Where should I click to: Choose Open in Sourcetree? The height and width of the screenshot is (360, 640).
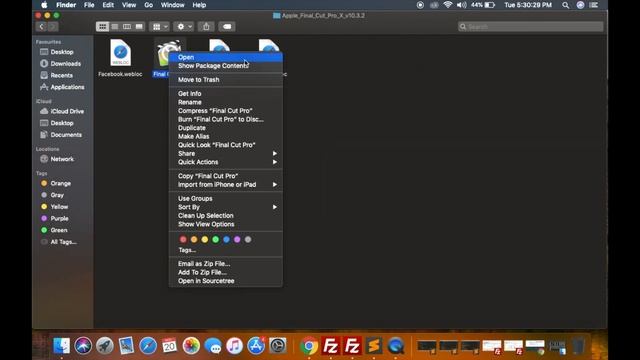pos(226,281)
